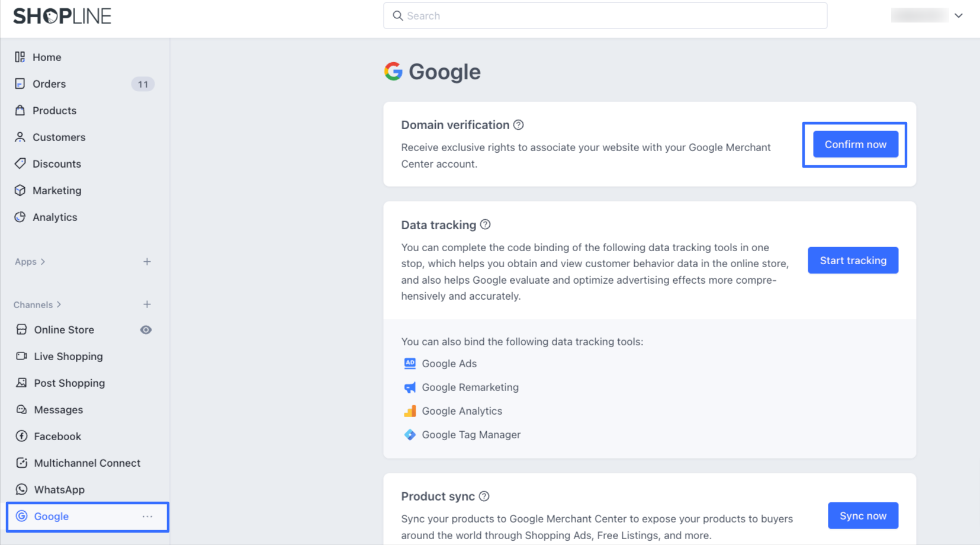Click the Sync now button

click(x=863, y=515)
